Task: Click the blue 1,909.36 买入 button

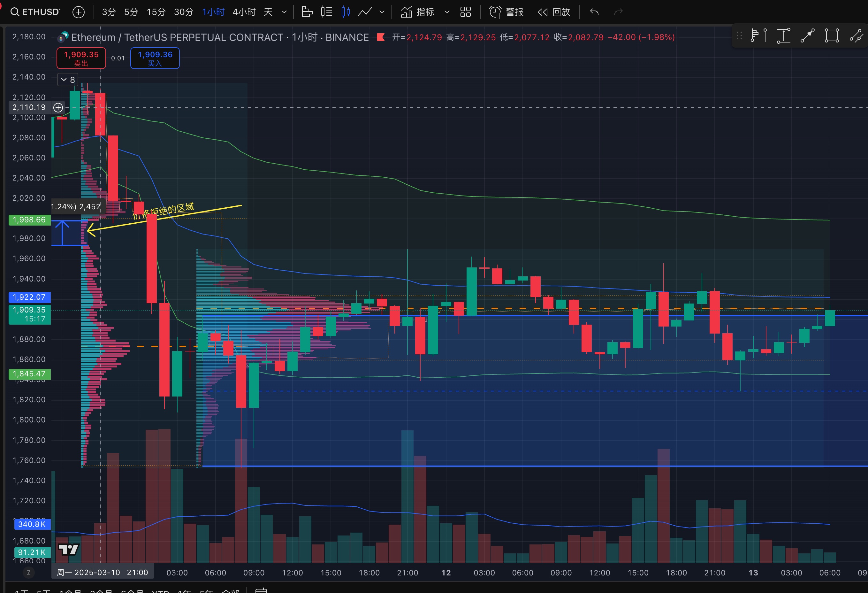Action: (155, 58)
